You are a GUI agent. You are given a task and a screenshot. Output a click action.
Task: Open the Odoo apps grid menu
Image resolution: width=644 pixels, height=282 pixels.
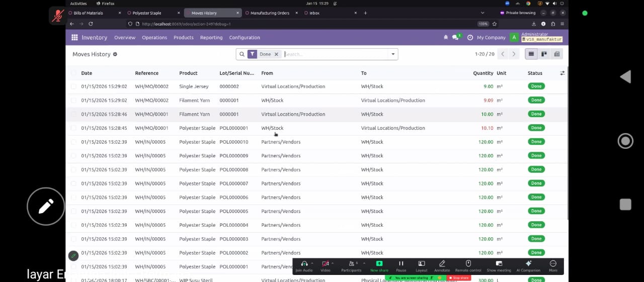pos(74,38)
